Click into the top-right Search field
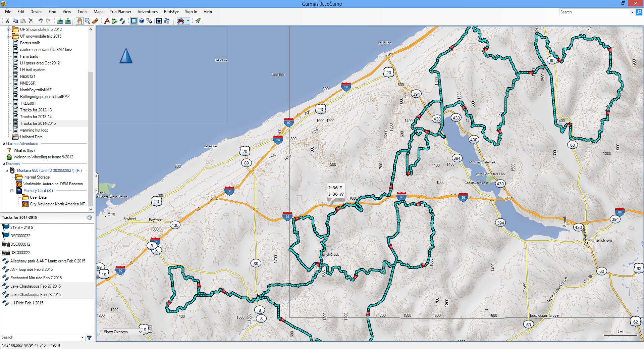The width and height of the screenshot is (644, 349). [x=594, y=12]
